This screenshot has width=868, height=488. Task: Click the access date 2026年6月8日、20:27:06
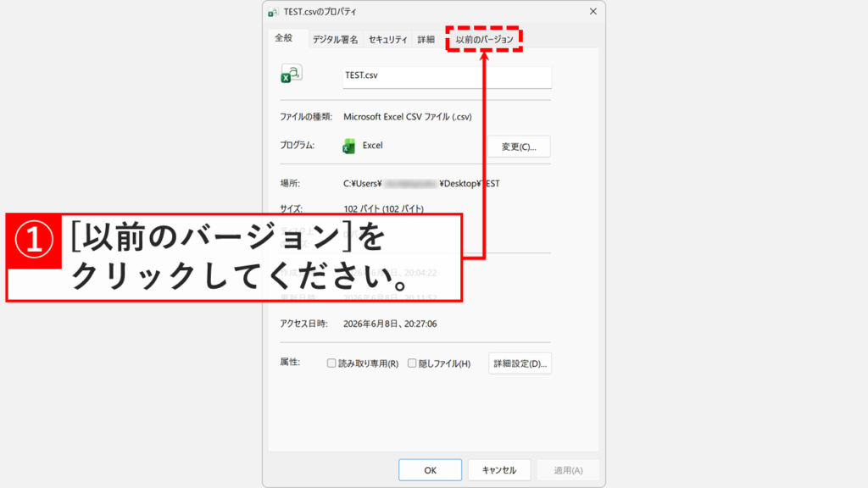pos(390,324)
